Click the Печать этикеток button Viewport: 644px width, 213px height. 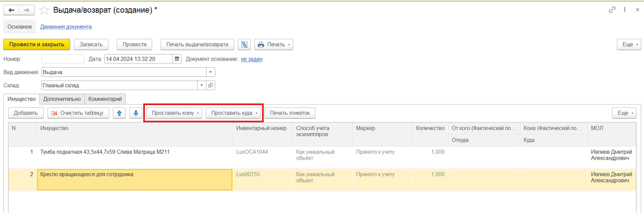(x=290, y=113)
